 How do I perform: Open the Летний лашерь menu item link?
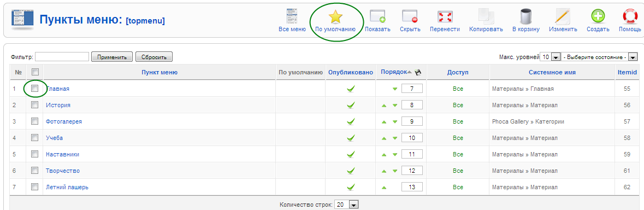67,188
